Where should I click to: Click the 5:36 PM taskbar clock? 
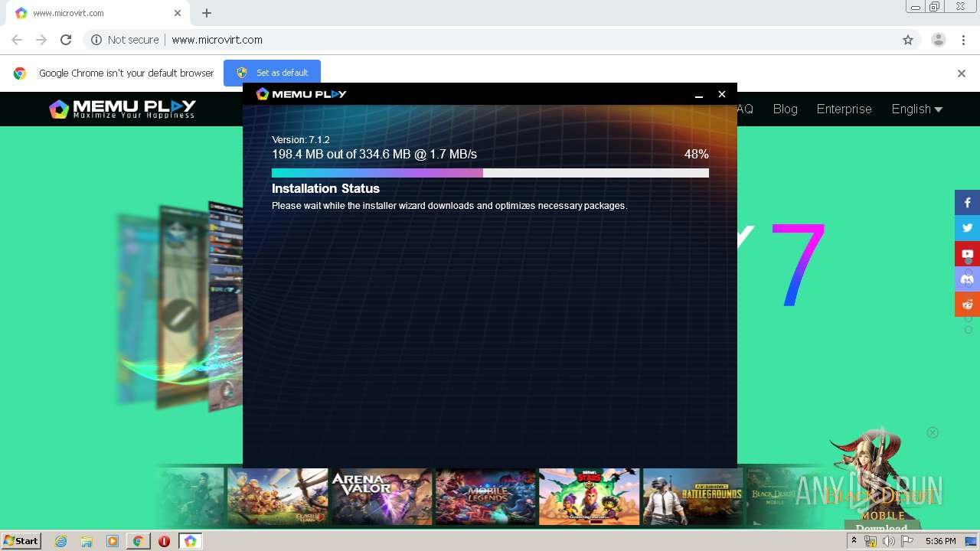(x=940, y=541)
